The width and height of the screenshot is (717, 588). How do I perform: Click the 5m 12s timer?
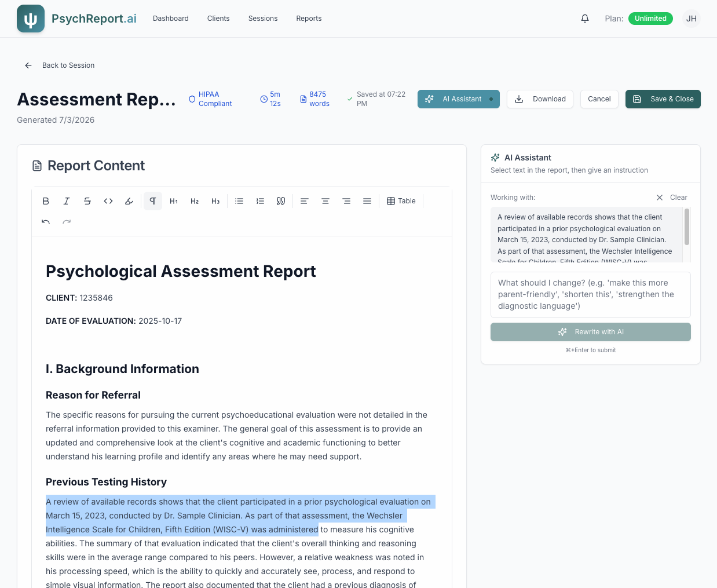coord(270,99)
